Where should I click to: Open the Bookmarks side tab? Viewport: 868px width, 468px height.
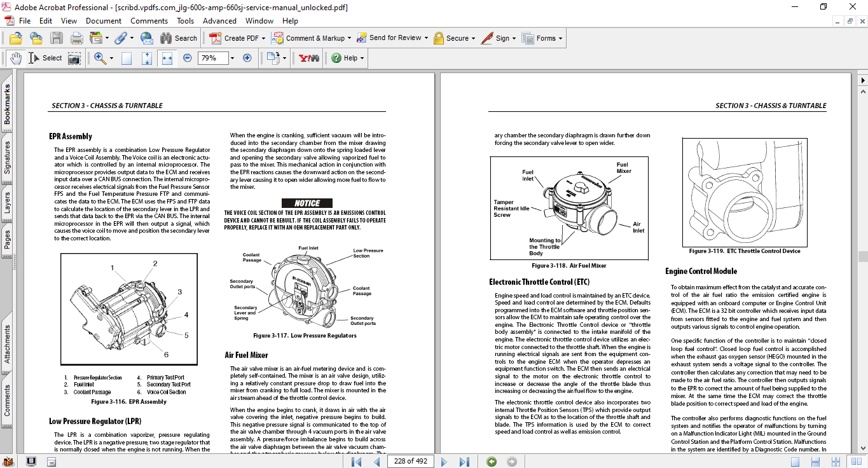[x=7, y=104]
